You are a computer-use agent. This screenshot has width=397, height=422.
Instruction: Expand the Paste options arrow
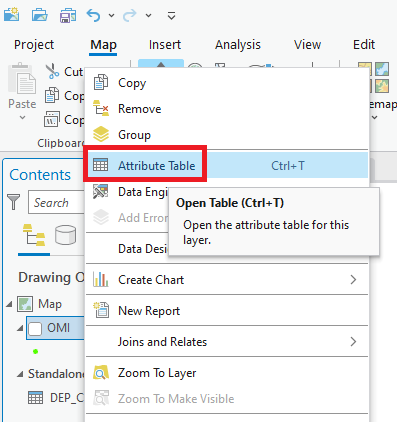(22, 117)
